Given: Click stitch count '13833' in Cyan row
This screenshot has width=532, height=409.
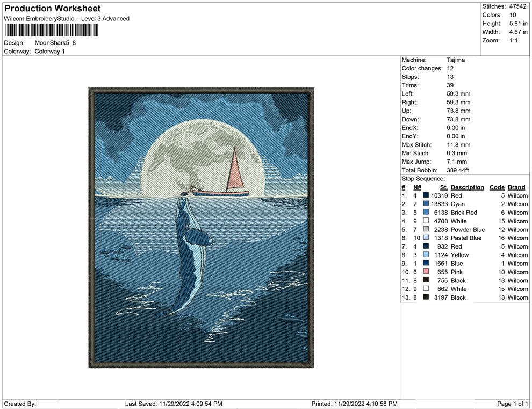Looking at the screenshot, I should pyautogui.click(x=440, y=204).
